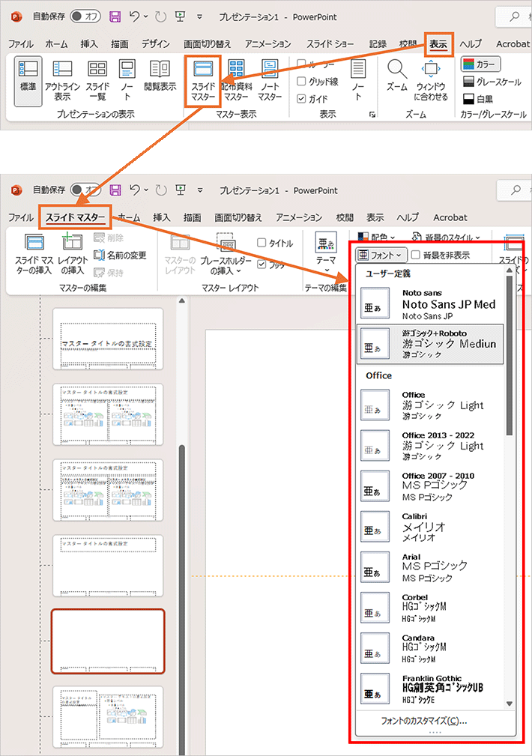The height and width of the screenshot is (756, 532).
Task: Click Save icon in the Slide Master window
Action: 115,190
